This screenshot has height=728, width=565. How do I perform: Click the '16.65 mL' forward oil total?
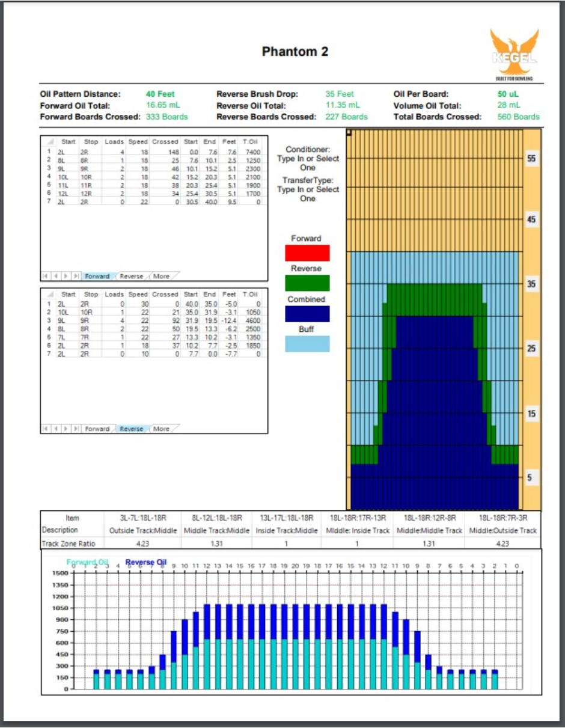tap(163, 105)
